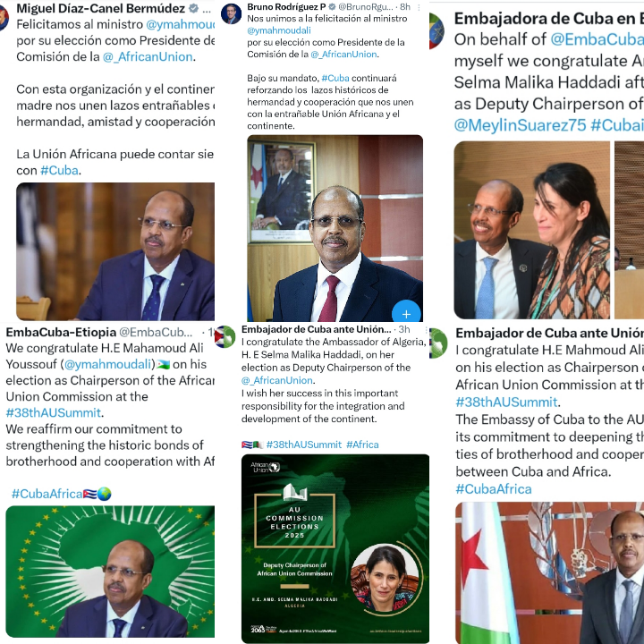Viewport: 644px width, 644px height.
Task: Open Embajadora de Cuba's flag avatar
Action: [x=436, y=31]
